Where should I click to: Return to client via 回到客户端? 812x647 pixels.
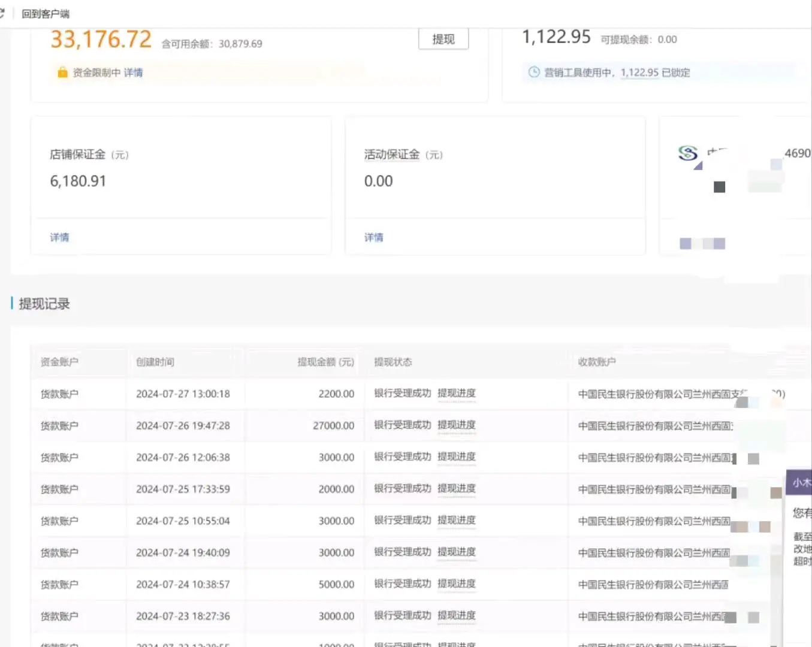(46, 14)
